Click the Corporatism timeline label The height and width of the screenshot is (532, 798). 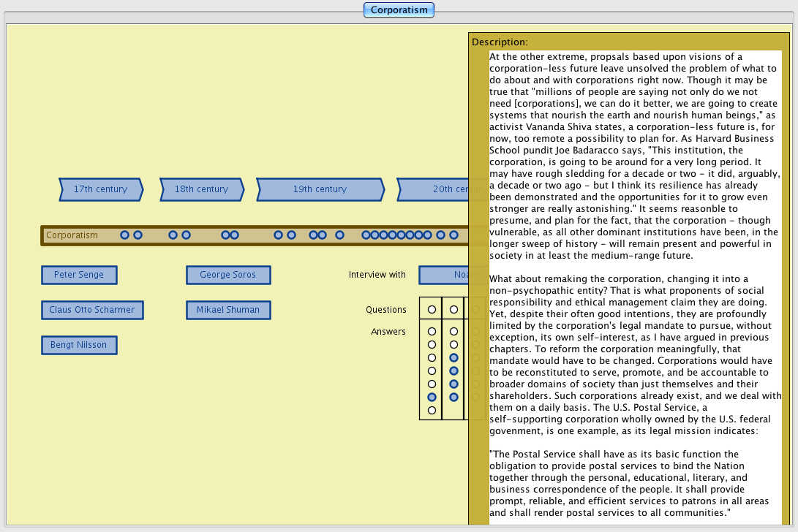(x=72, y=235)
